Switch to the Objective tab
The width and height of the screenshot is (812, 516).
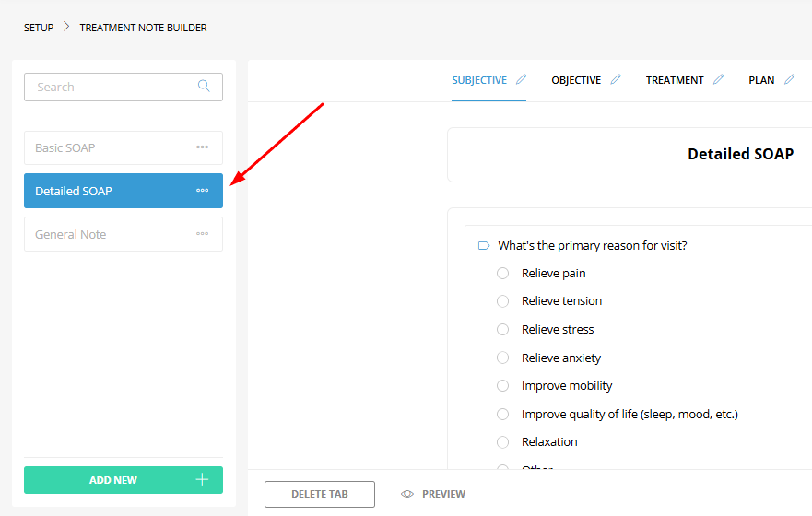[576, 80]
